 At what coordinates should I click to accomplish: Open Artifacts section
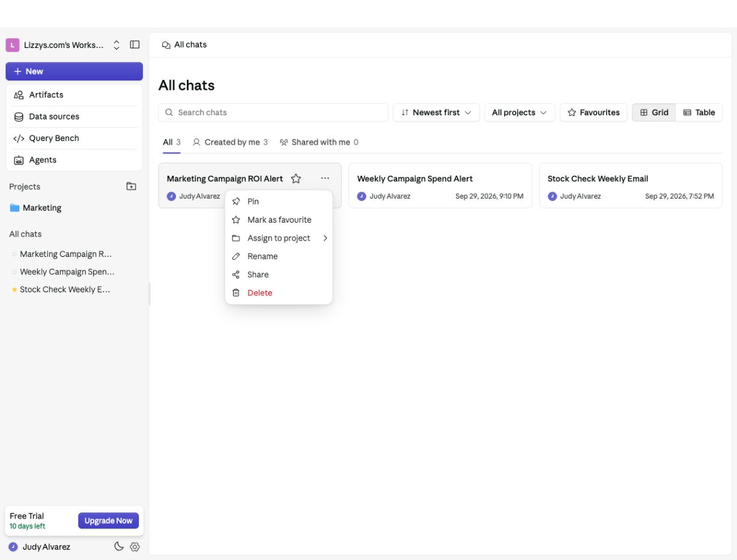[x=74, y=95]
